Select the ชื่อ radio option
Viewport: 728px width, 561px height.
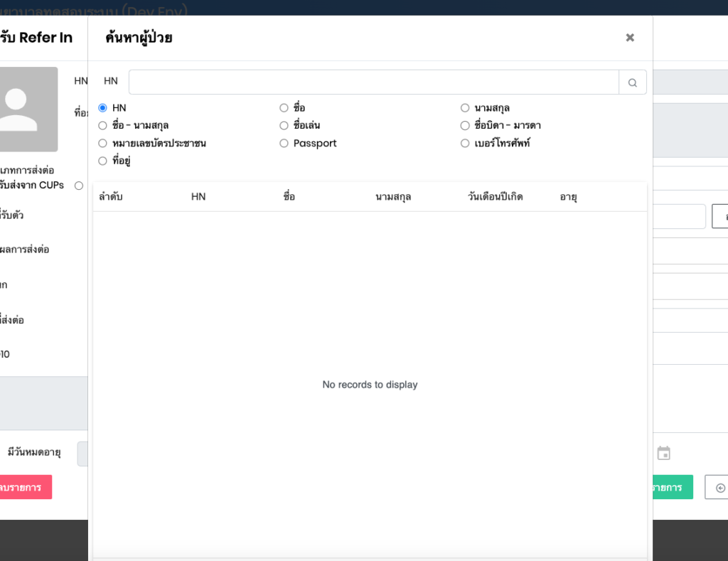[x=284, y=108]
